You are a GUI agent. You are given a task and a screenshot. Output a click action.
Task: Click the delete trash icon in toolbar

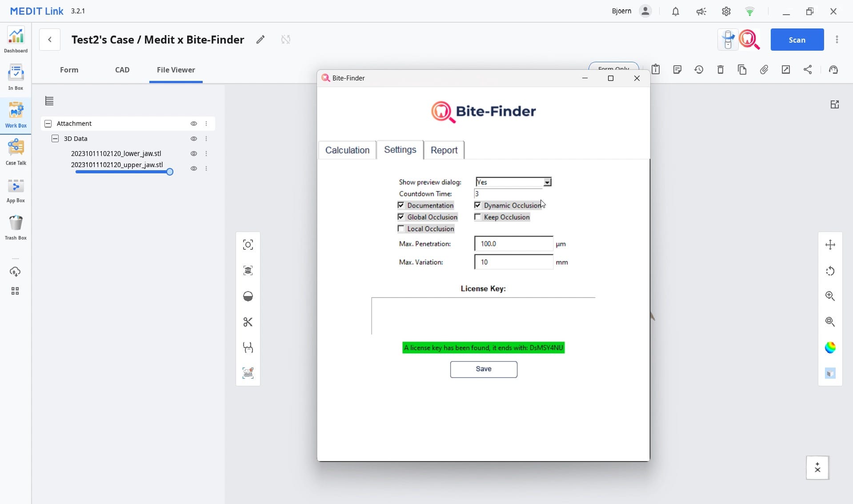click(721, 69)
